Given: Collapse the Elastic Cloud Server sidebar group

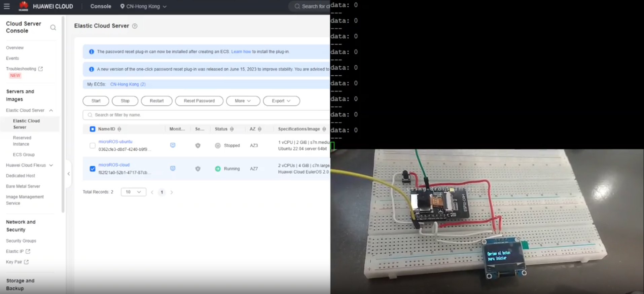Looking at the screenshot, I should click(51, 110).
